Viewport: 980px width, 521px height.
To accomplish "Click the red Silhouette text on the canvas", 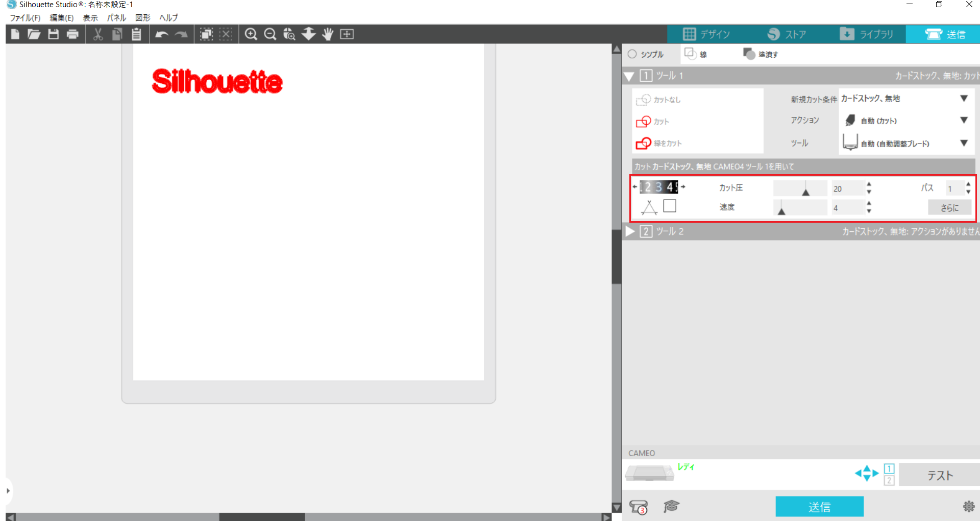I will tap(217, 82).
